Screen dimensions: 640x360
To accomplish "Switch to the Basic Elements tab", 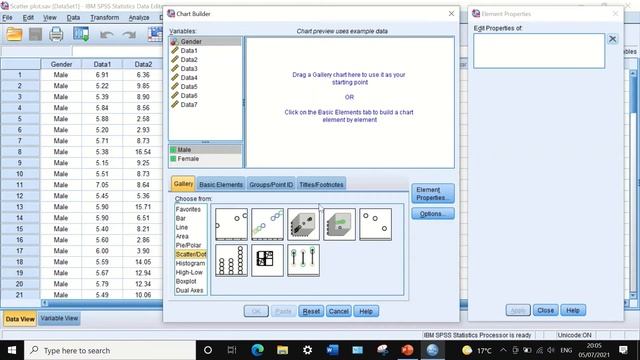I will (221, 184).
